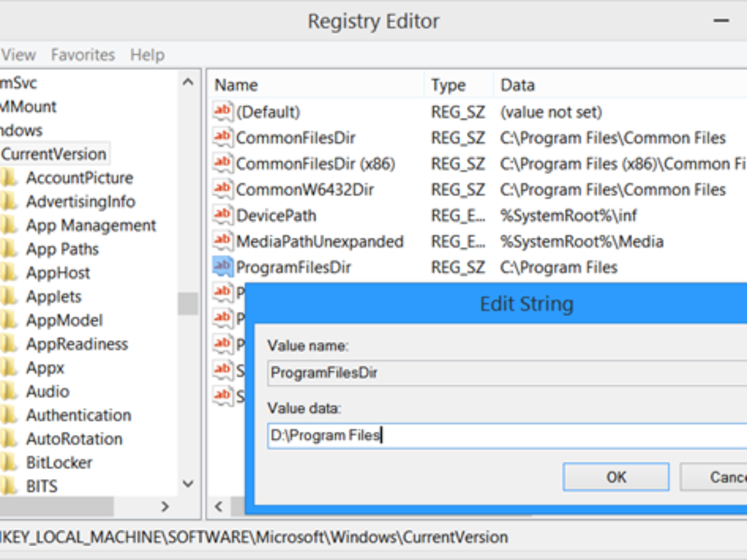Select the Applets key
Screen dimensions: 747x560
coord(54,296)
